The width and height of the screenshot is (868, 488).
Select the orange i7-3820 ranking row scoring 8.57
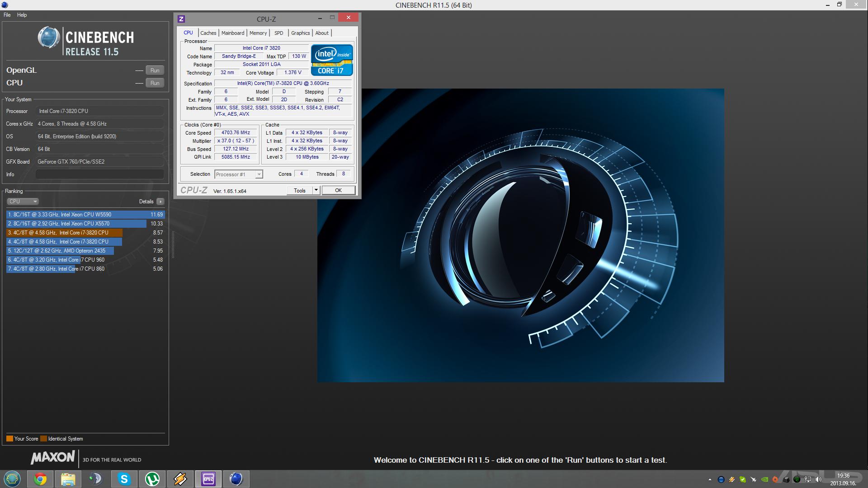[x=85, y=233]
